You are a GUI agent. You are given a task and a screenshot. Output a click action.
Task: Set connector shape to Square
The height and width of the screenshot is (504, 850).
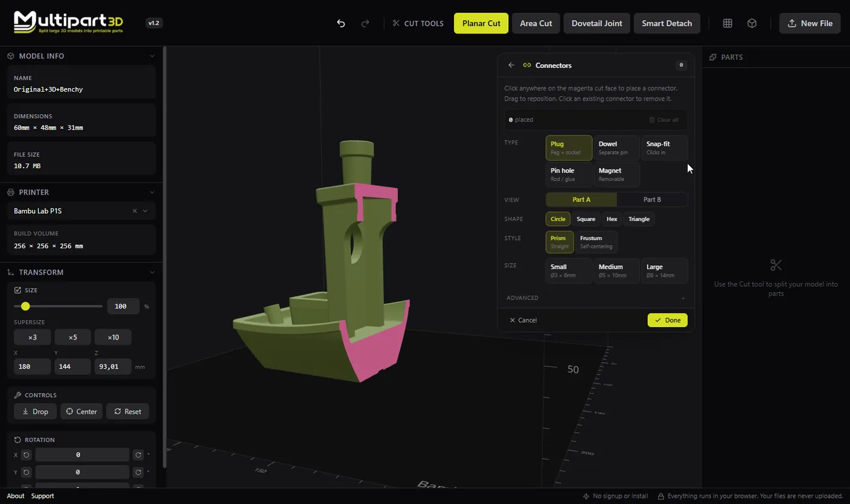pyautogui.click(x=586, y=219)
